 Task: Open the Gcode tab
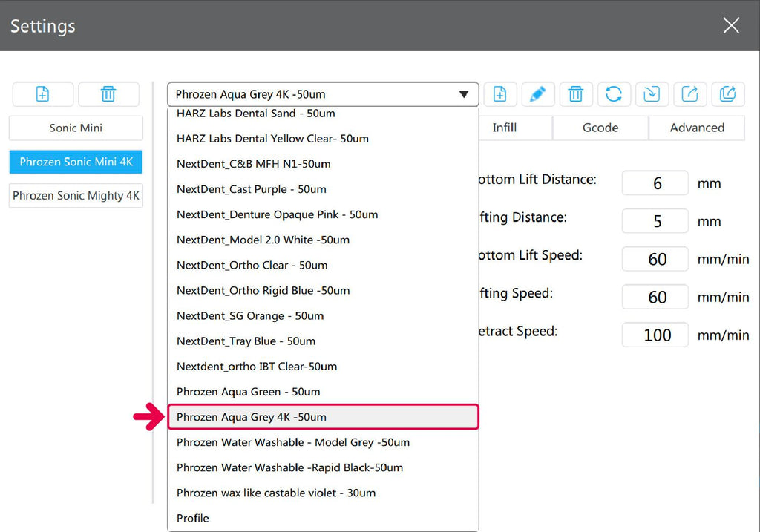tap(600, 128)
